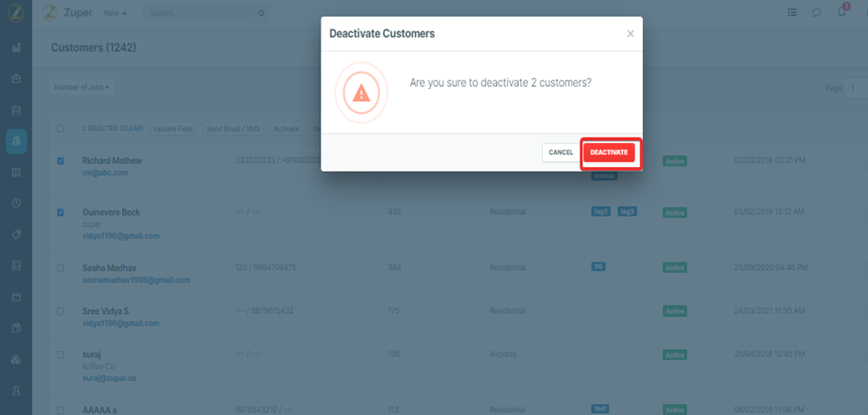Click the tag3 label on Guinevere Beck

coord(627,211)
